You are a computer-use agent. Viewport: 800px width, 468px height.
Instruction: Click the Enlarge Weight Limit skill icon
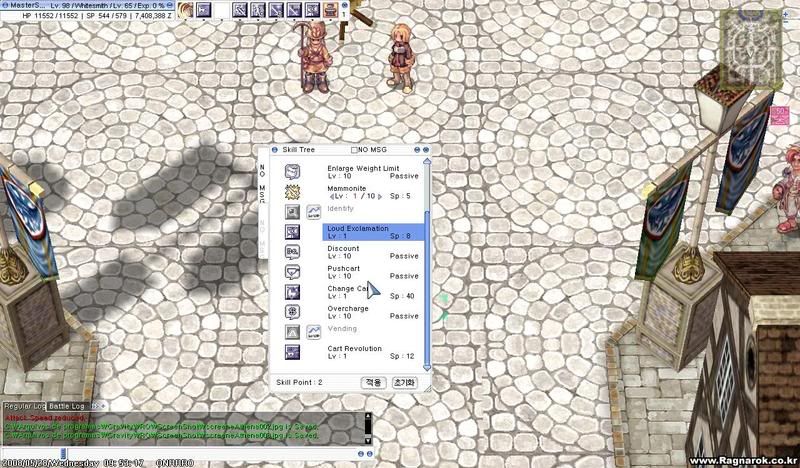coord(292,172)
